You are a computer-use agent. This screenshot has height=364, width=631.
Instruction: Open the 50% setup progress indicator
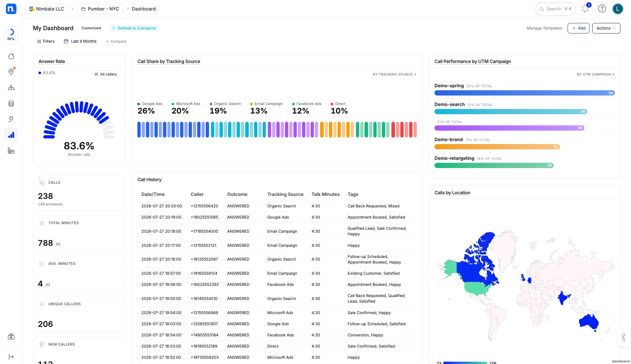point(11,34)
